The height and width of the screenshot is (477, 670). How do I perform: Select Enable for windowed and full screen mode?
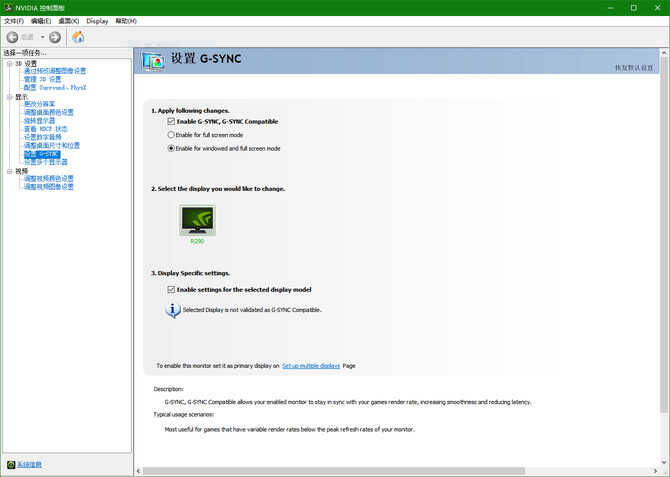[x=171, y=148]
